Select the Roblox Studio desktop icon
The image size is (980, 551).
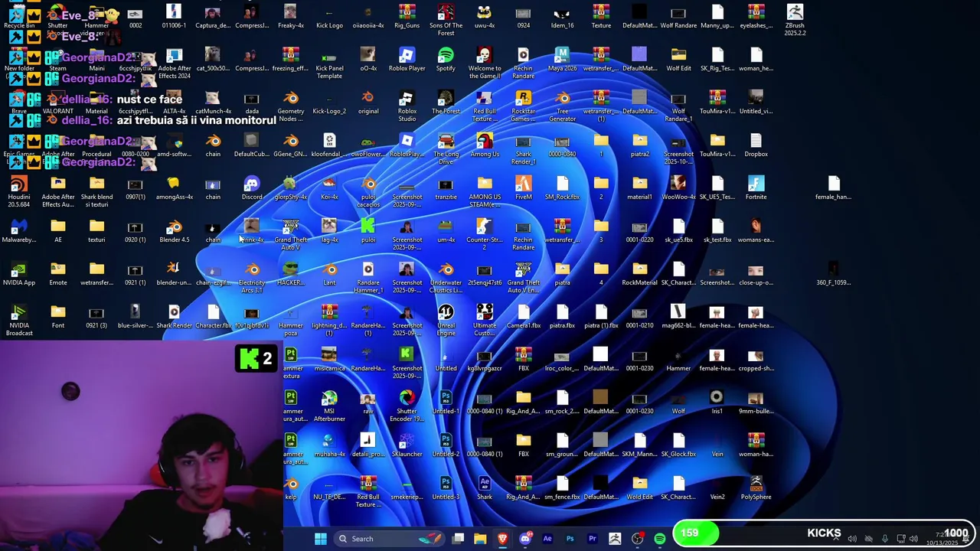click(x=407, y=106)
